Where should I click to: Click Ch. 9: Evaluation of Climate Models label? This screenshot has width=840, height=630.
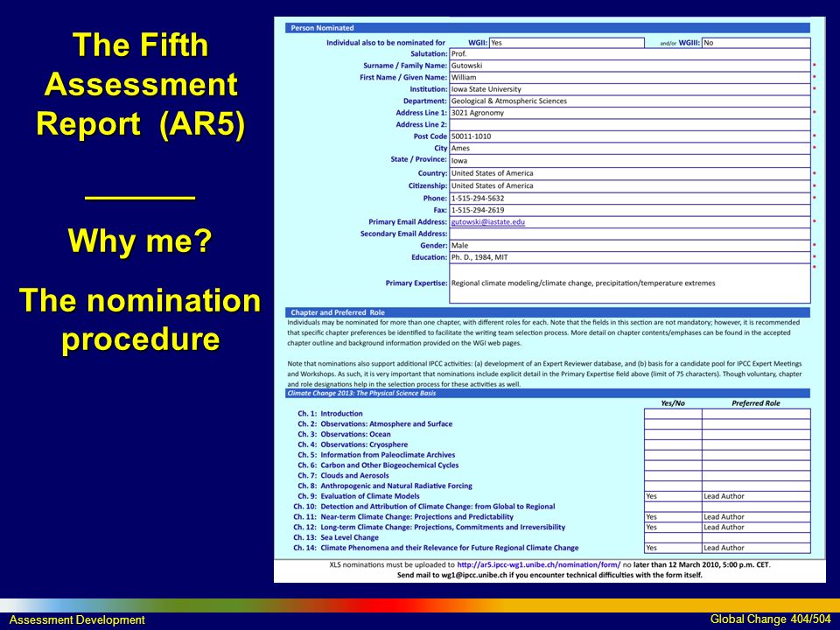pos(359,496)
